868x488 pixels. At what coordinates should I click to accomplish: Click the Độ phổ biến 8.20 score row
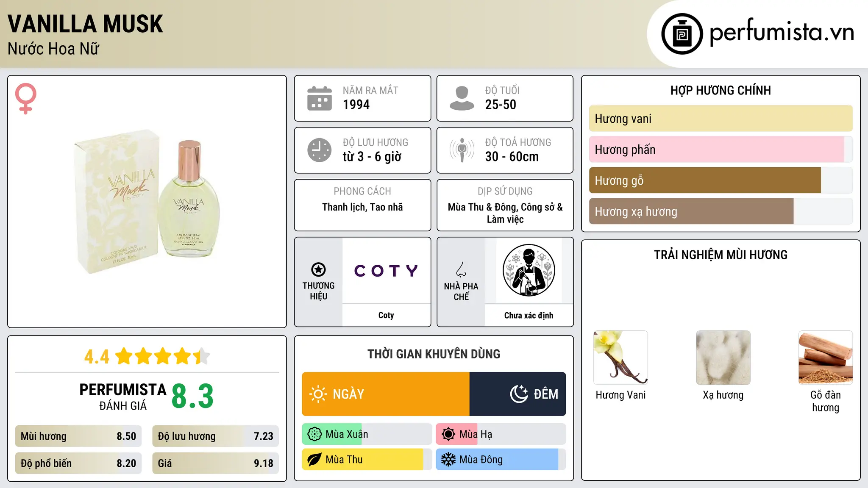tap(78, 463)
